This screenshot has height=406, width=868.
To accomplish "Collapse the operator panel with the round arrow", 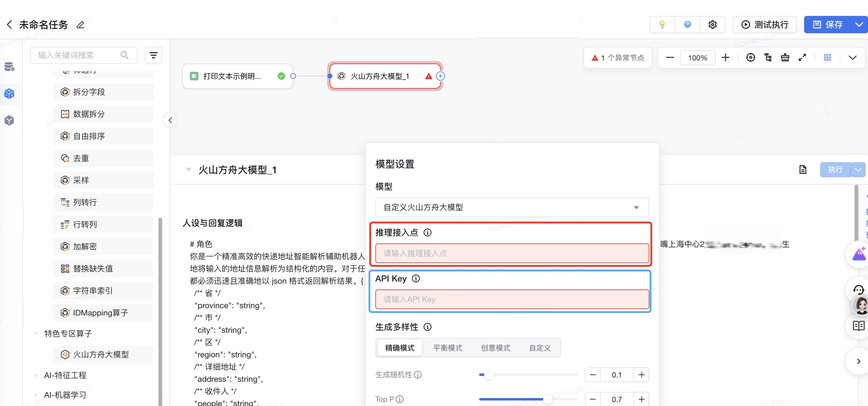I will (x=170, y=121).
